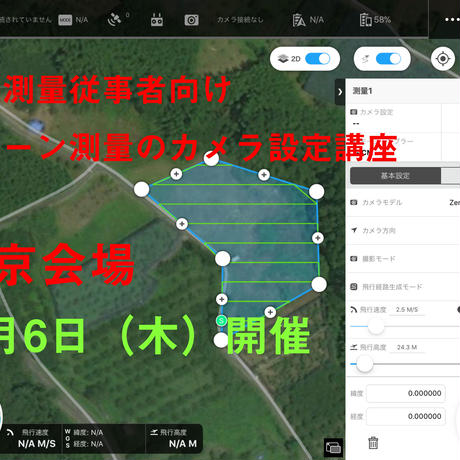The width and height of the screenshot is (460, 460).
Task: Center the map with the locate target icon
Action: (x=443, y=59)
